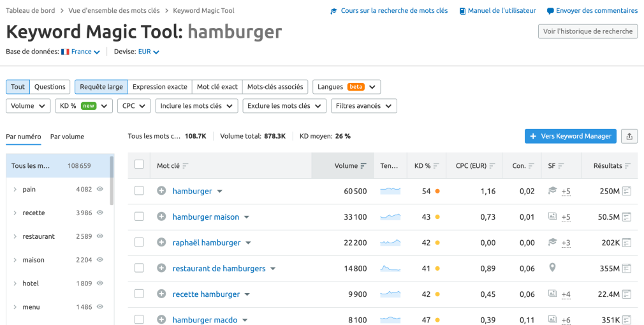This screenshot has width=644, height=325.
Task: Click image SERP feature icon for hamburger maison
Action: [x=552, y=216]
